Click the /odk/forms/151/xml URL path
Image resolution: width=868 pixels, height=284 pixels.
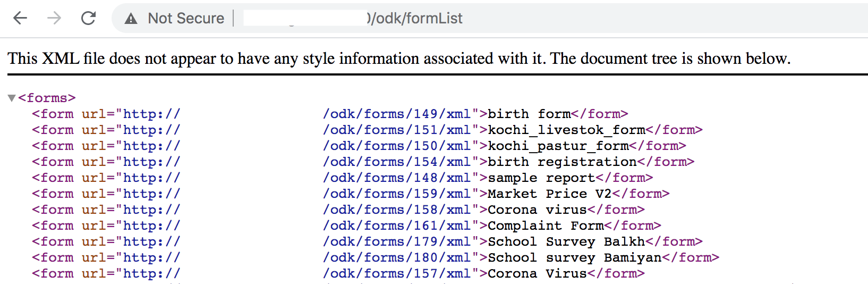[x=396, y=130]
